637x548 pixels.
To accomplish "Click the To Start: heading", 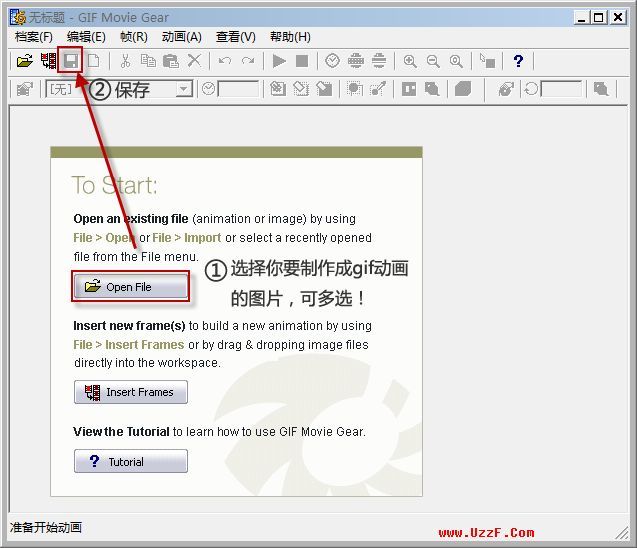I will (114, 186).
